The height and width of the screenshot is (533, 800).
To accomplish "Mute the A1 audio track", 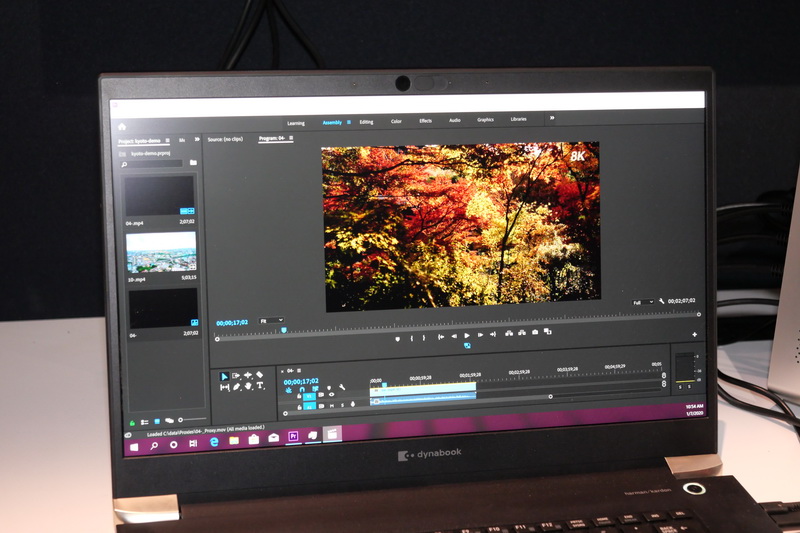I will point(332,405).
